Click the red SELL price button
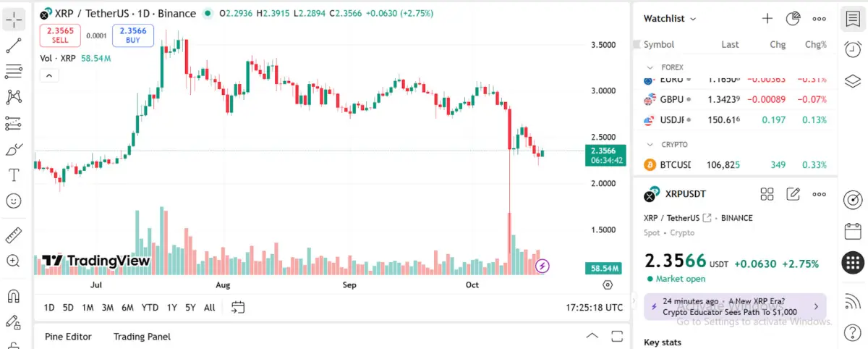Viewport: 868px width, 349px height. click(x=60, y=35)
